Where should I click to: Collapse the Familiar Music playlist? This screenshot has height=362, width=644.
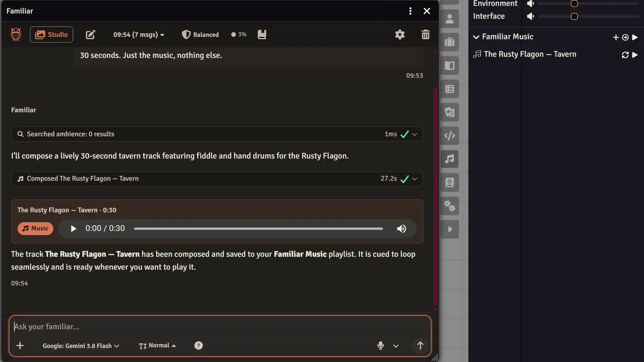(x=477, y=36)
